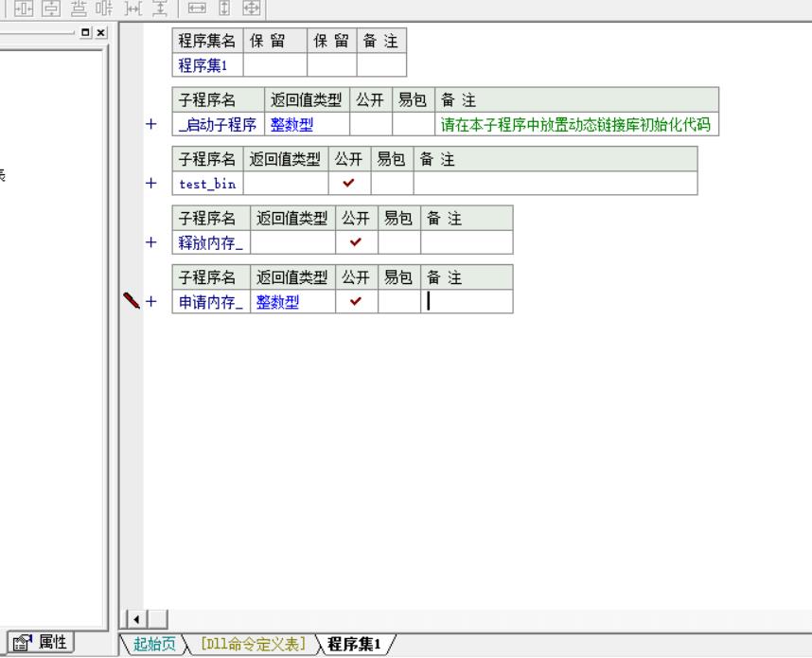
Task: Expand the 释放内存_ subroutine
Action: [x=151, y=242]
